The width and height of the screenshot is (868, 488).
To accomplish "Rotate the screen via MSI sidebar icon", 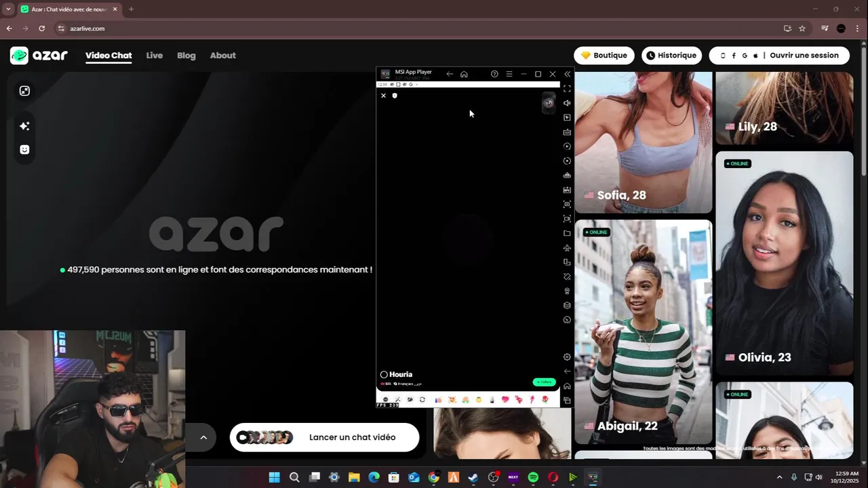I will pos(567,262).
